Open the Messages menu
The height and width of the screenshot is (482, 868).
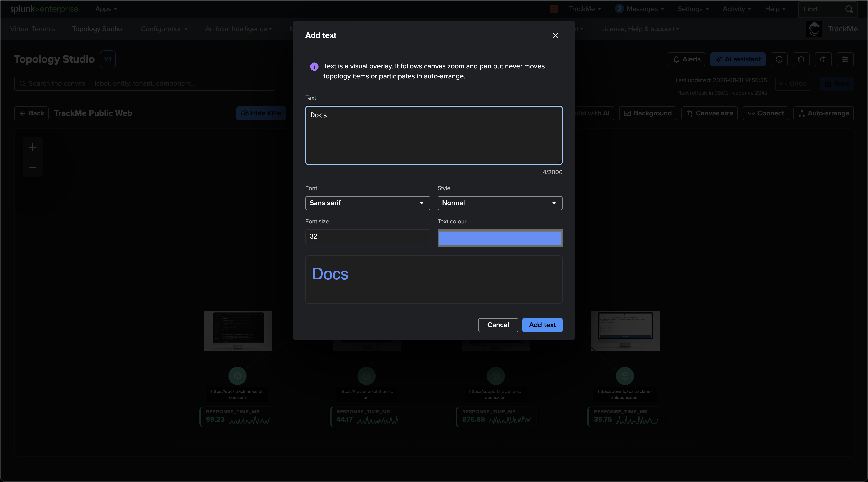(639, 9)
